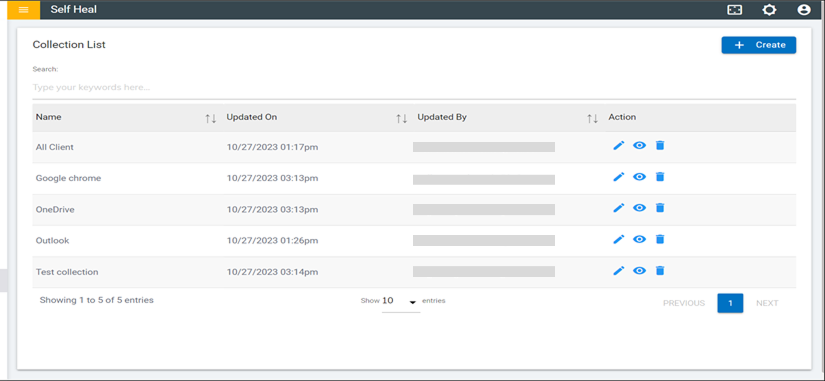Expand the Show entries count dropdown
The height and width of the screenshot is (381, 825).
(401, 302)
